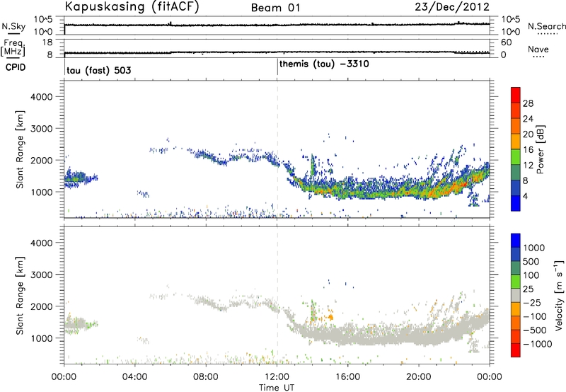
Task: Click the '60' tick on the Nave axis
Action: click(x=506, y=42)
